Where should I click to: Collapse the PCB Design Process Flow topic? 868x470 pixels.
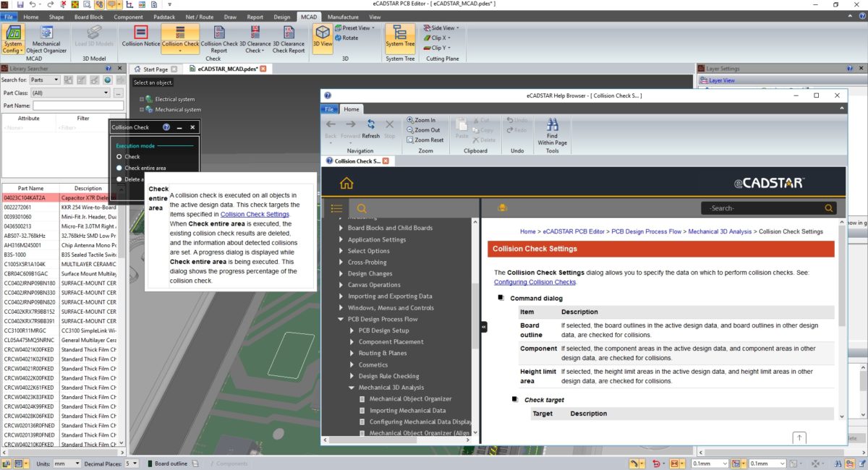[x=341, y=319]
